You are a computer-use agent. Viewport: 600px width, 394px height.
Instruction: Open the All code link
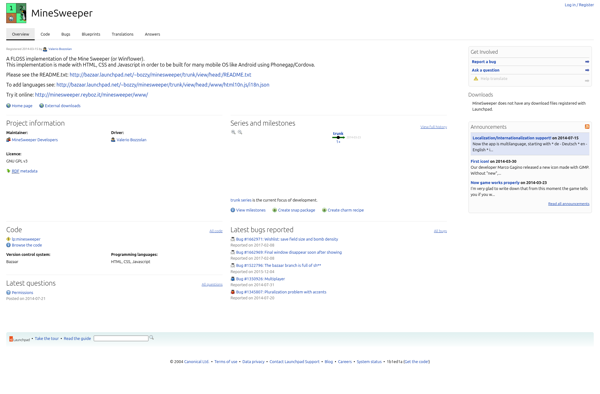click(x=216, y=231)
